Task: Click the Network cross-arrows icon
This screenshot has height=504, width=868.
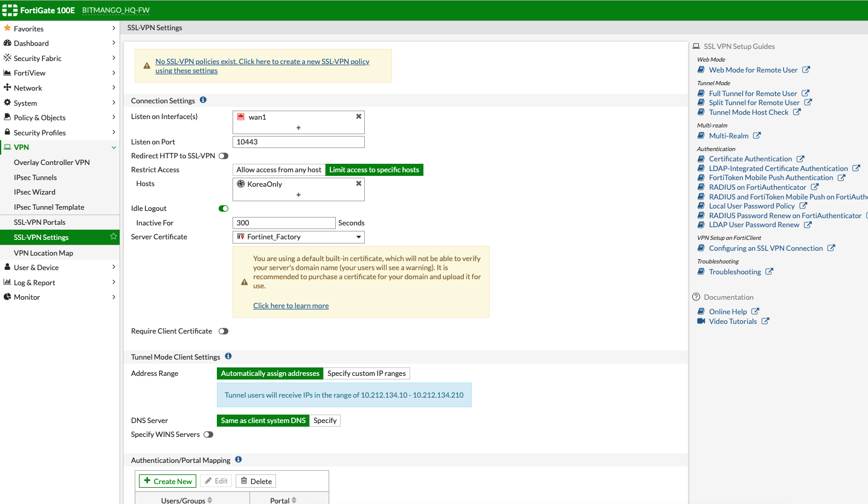Action: (7, 88)
